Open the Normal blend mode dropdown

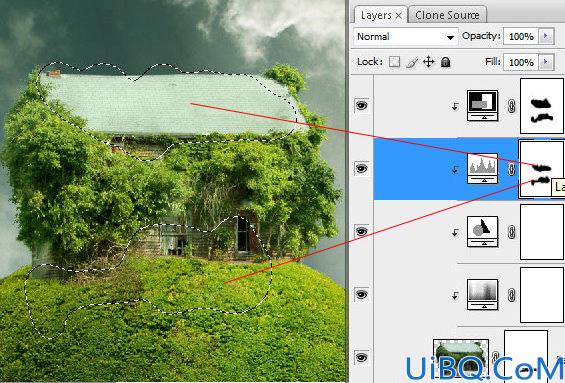tap(406, 37)
